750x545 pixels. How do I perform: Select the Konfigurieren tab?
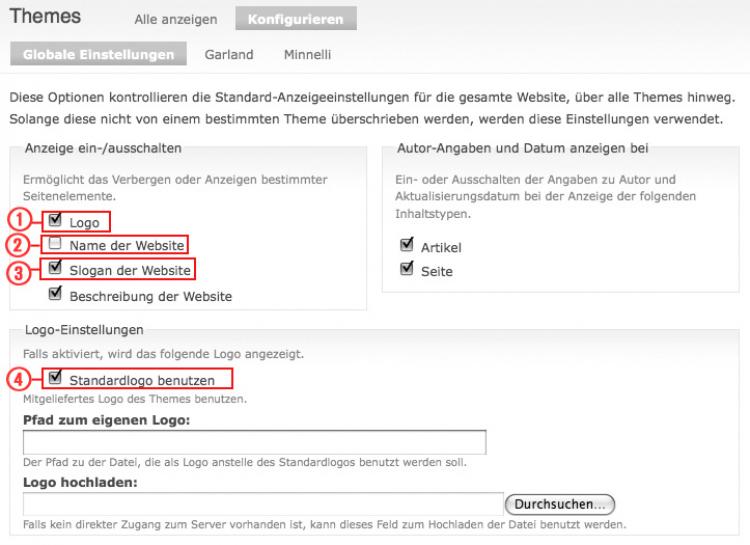click(x=295, y=18)
